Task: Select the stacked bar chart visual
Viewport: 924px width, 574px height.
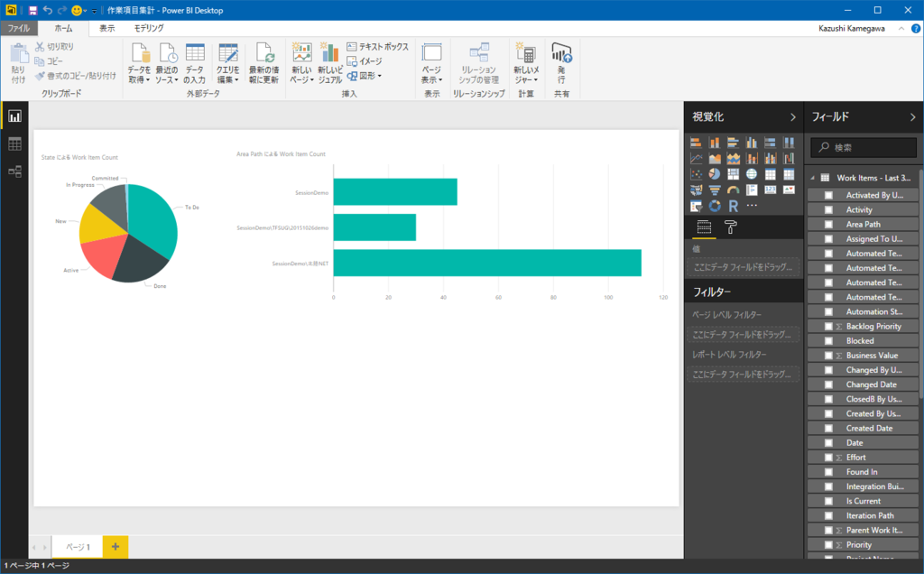Action: (x=696, y=143)
